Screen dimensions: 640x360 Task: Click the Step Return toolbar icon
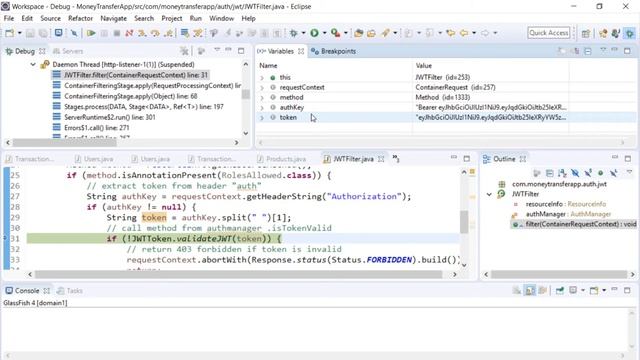coord(168,33)
